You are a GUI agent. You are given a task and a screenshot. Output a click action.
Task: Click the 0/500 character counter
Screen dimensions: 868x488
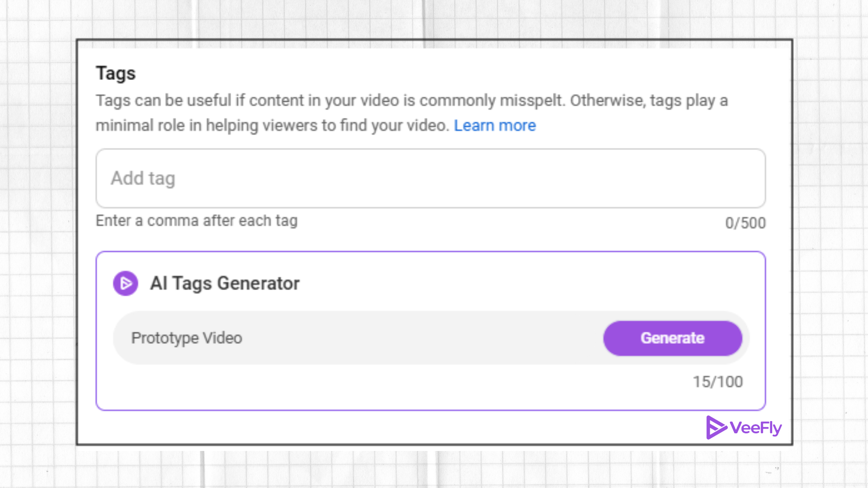(x=746, y=222)
